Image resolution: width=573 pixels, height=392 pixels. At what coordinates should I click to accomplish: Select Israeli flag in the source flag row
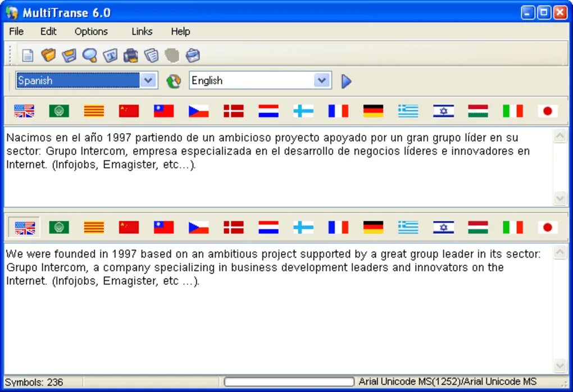[443, 111]
